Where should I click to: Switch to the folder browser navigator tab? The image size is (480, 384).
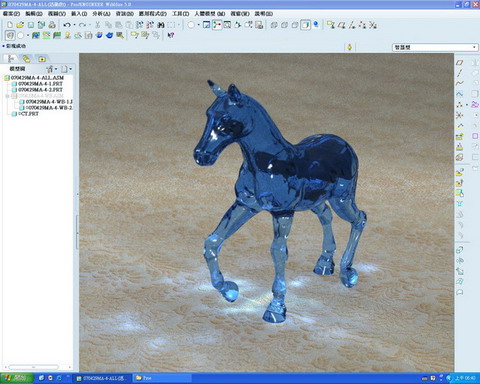pyautogui.click(x=26, y=59)
